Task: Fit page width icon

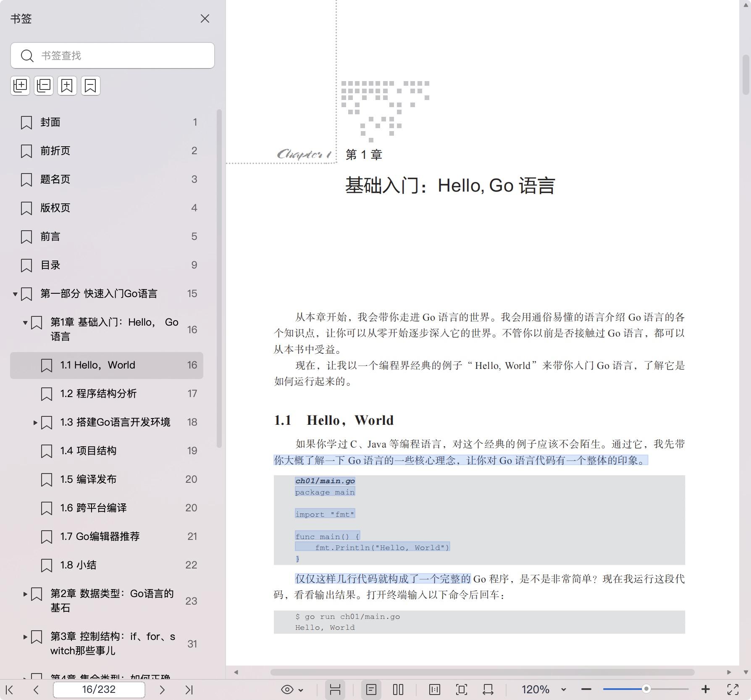Action: 488,689
